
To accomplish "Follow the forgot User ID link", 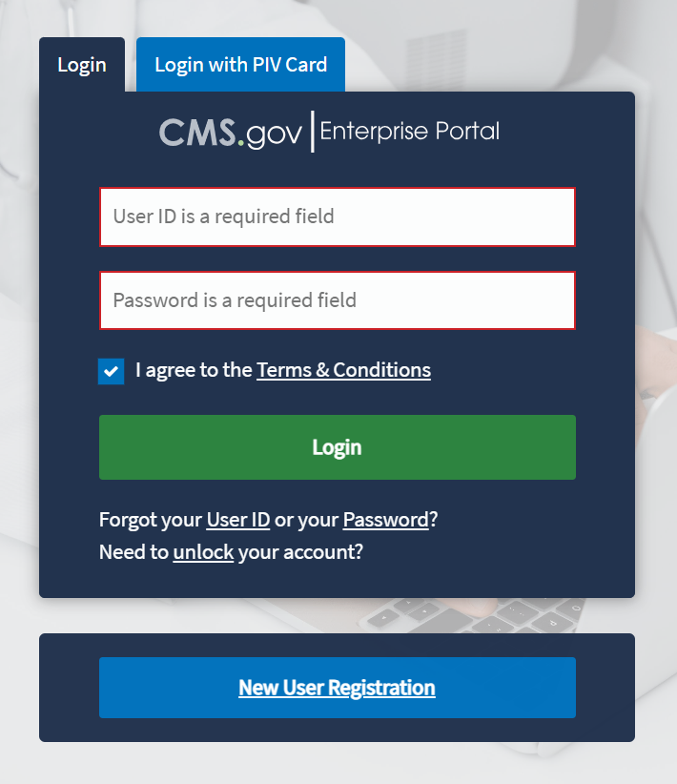I will [x=238, y=520].
